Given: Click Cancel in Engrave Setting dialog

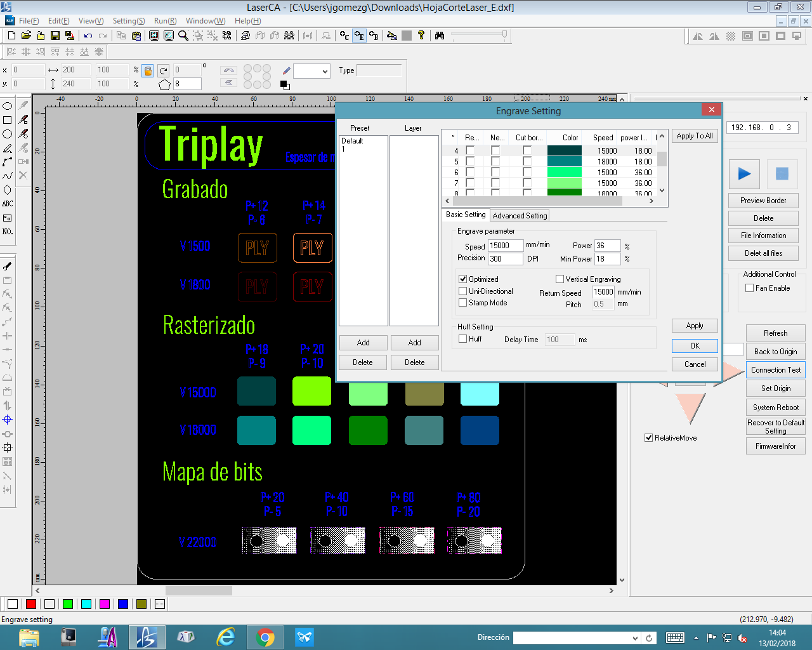Looking at the screenshot, I should [x=695, y=364].
